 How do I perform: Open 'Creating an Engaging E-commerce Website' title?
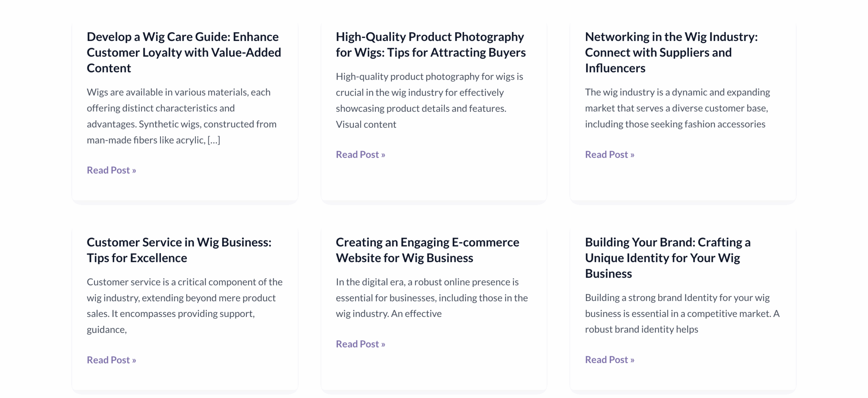pos(427,250)
